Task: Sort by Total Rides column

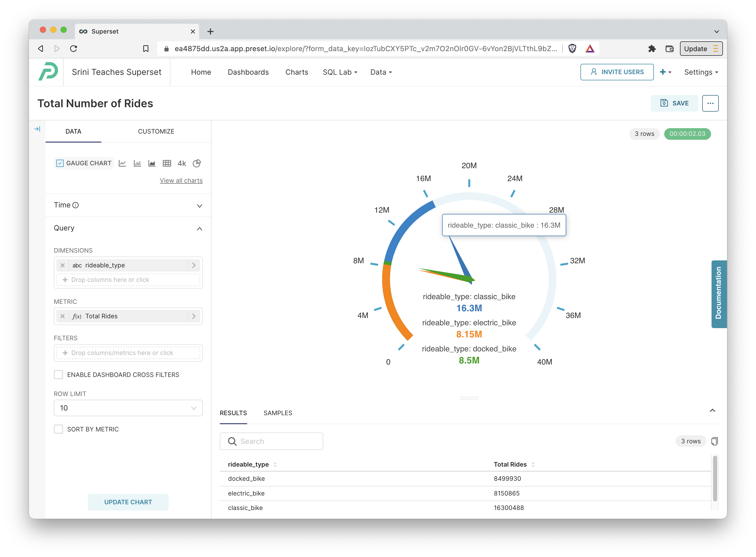Action: click(x=533, y=464)
